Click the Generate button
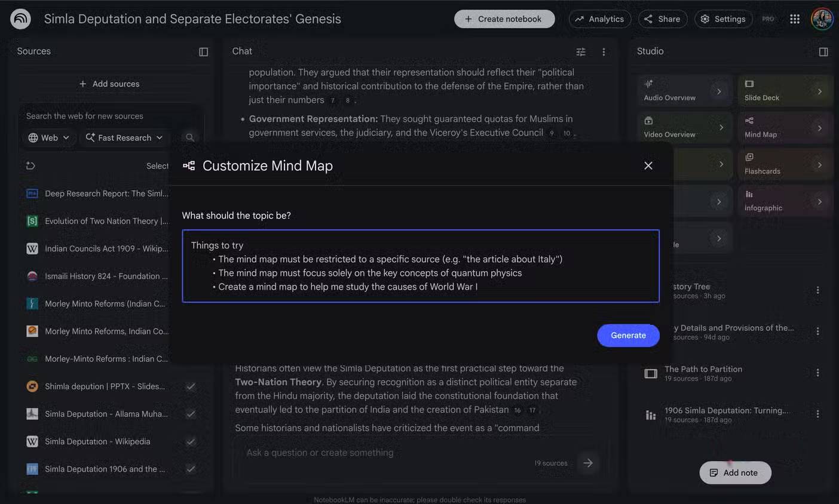This screenshot has height=504, width=839. (x=628, y=336)
